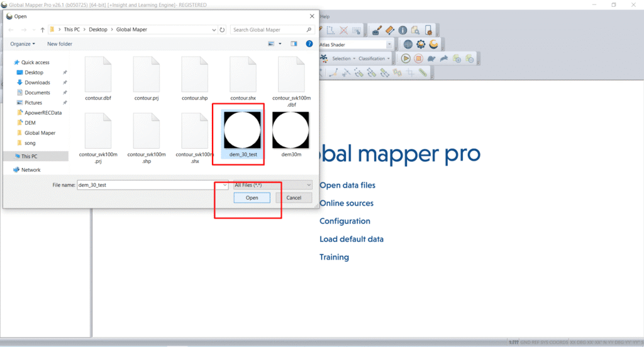Image resolution: width=644 pixels, height=347 pixels.
Task: Click the green play circle icon
Action: point(406,59)
